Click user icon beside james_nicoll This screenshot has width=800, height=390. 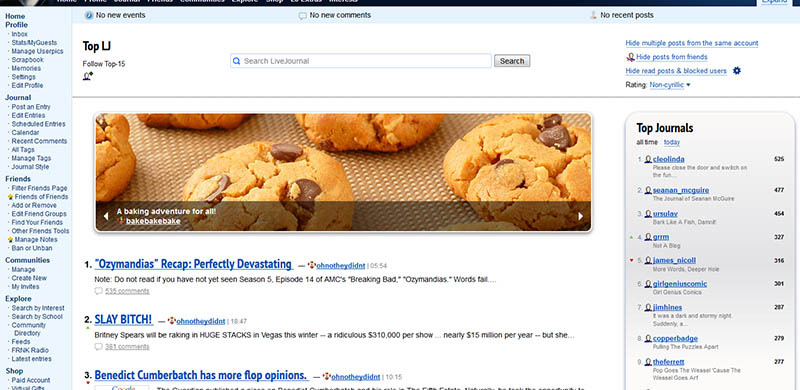click(x=648, y=260)
